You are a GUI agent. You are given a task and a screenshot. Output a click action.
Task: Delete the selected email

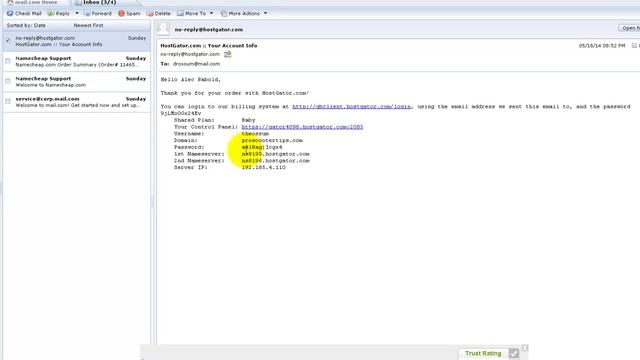[x=158, y=13]
